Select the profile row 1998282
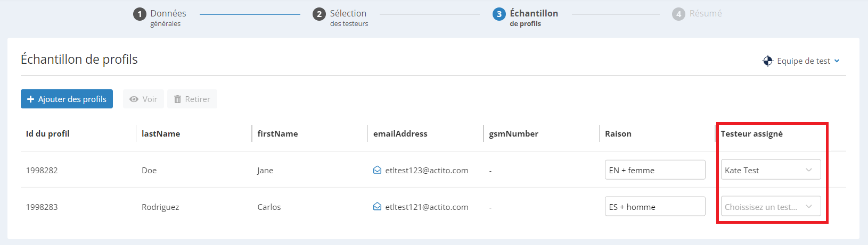Screen dimensions: 868x245 [433, 170]
